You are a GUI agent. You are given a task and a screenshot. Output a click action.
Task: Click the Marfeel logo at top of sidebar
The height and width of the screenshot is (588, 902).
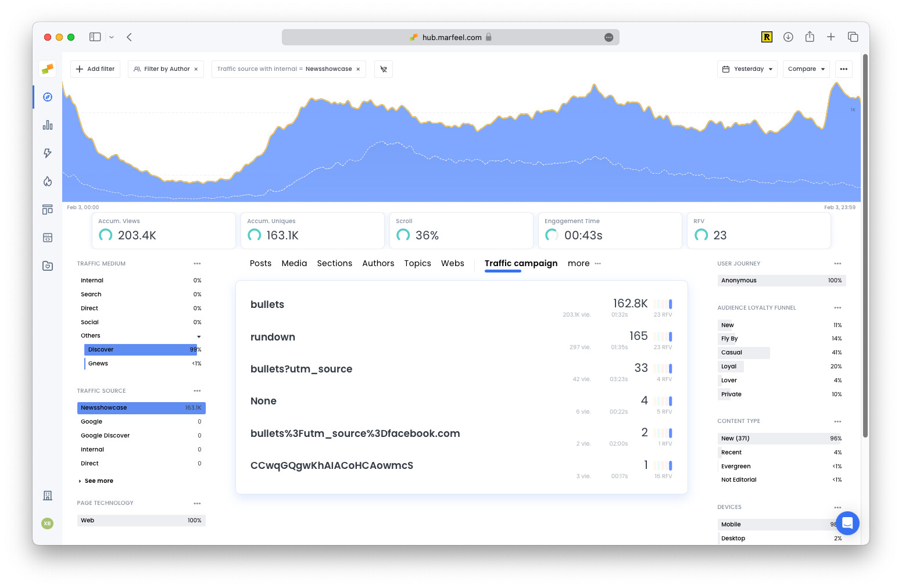[47, 69]
